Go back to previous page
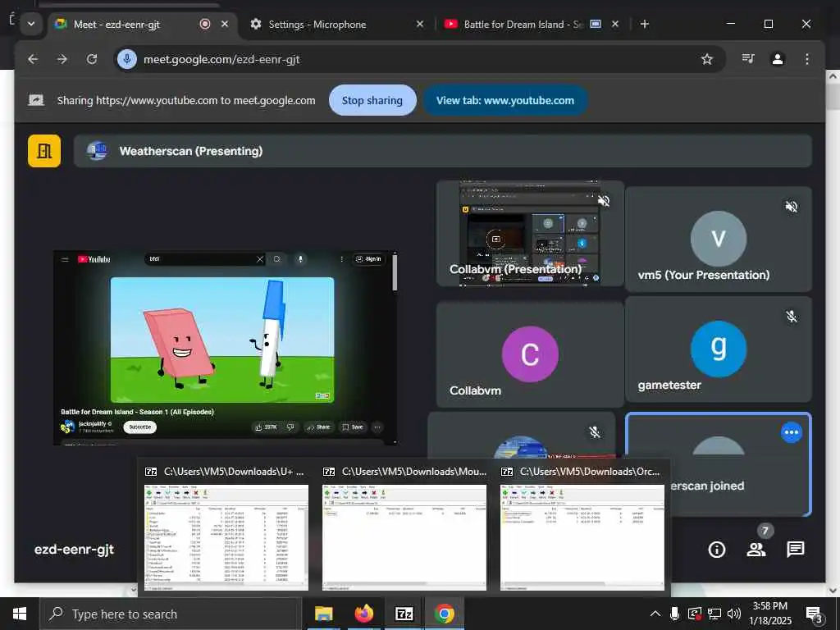The image size is (840, 630). click(33, 59)
